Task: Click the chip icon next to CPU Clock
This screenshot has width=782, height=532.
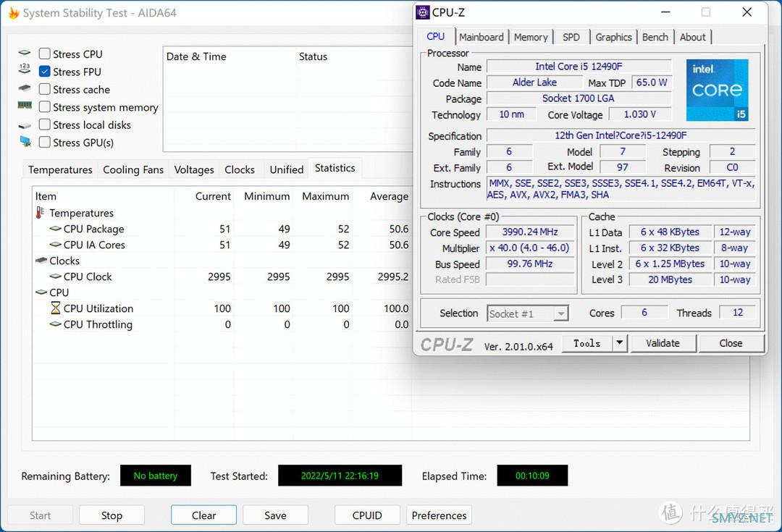Action: pyautogui.click(x=55, y=276)
